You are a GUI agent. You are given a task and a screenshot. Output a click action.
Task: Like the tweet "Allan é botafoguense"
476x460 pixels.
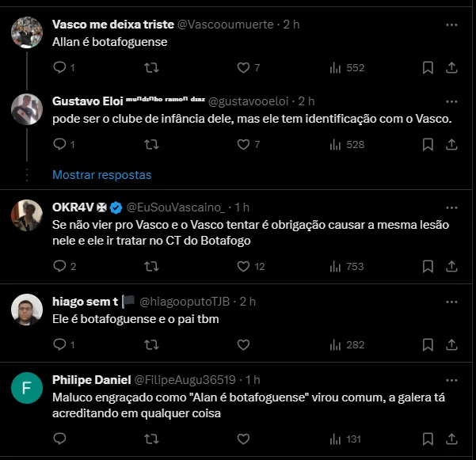pyautogui.click(x=244, y=68)
